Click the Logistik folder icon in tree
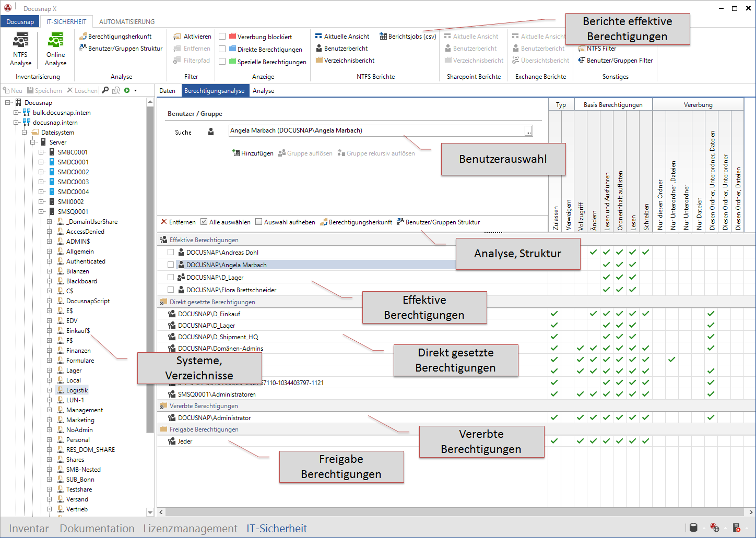 point(60,390)
